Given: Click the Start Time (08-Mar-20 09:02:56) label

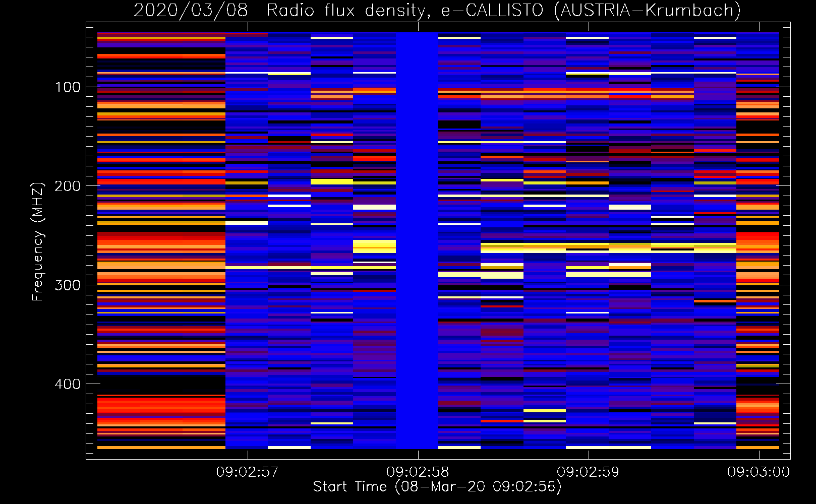Looking at the screenshot, I should (x=437, y=487).
